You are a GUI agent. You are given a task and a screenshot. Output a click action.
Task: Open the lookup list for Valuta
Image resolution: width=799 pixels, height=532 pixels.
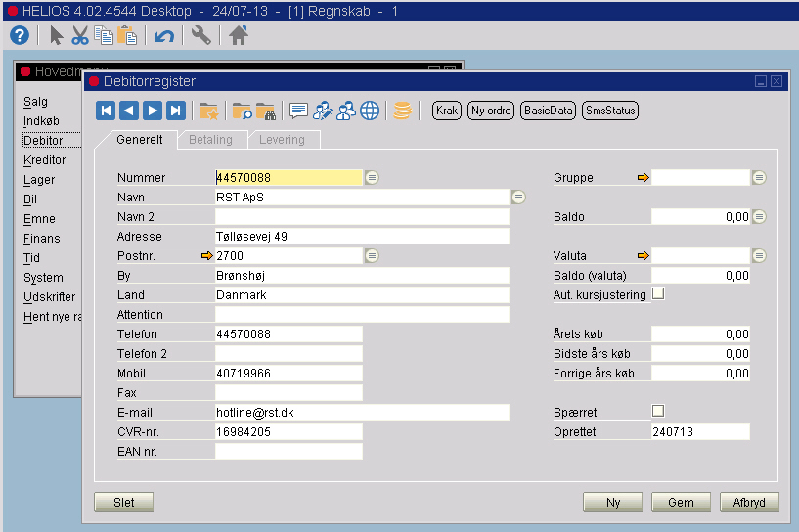pos(759,256)
